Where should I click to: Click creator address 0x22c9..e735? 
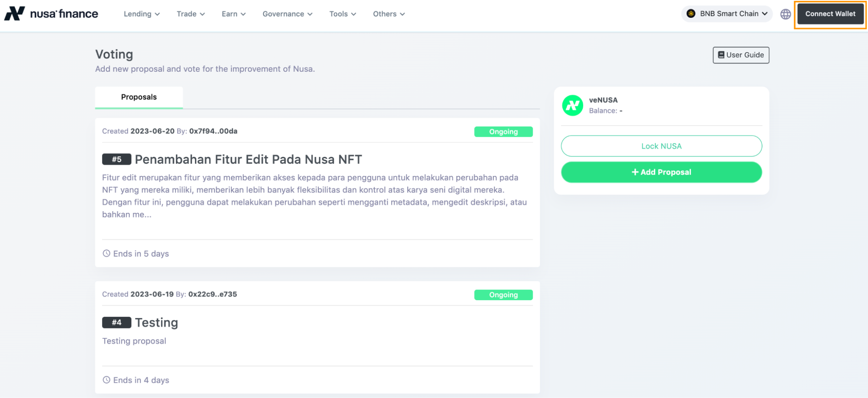click(x=213, y=294)
